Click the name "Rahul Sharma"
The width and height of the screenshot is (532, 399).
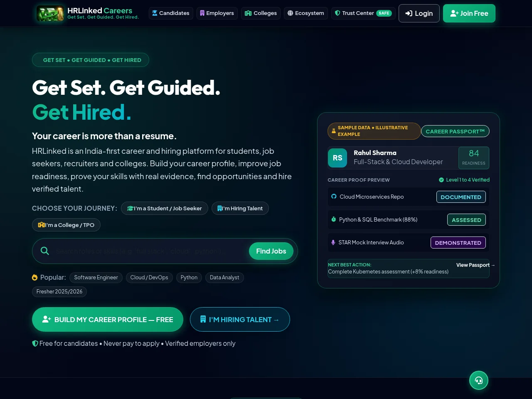click(375, 153)
